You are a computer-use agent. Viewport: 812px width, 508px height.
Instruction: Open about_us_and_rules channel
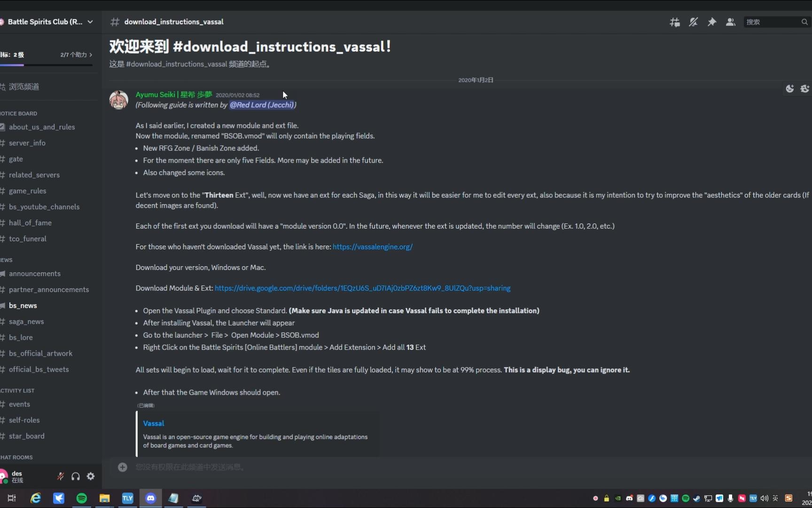point(42,127)
